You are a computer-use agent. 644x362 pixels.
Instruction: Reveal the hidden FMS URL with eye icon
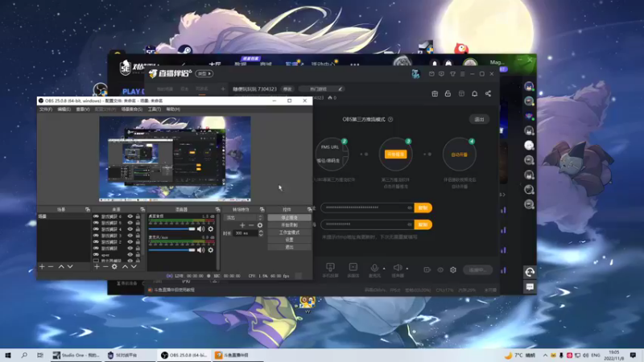coord(410,208)
